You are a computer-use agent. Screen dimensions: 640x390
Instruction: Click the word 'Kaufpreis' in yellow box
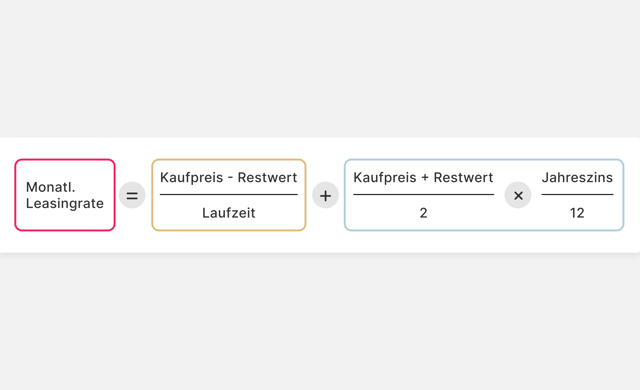(191, 177)
